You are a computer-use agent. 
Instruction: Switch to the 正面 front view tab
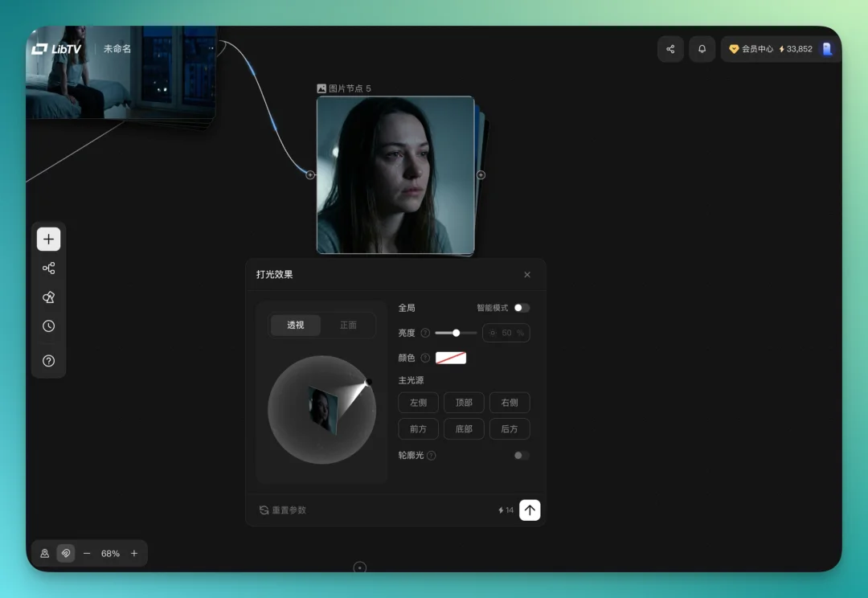(x=349, y=325)
